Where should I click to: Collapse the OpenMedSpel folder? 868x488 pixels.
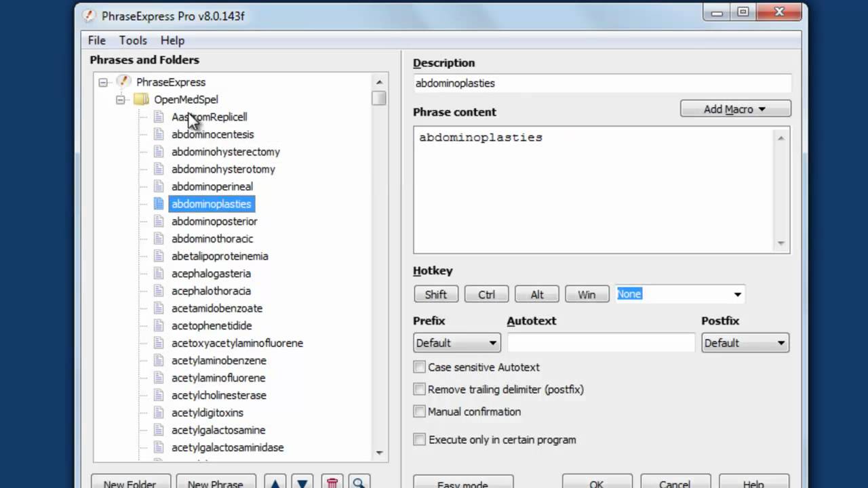(x=121, y=100)
